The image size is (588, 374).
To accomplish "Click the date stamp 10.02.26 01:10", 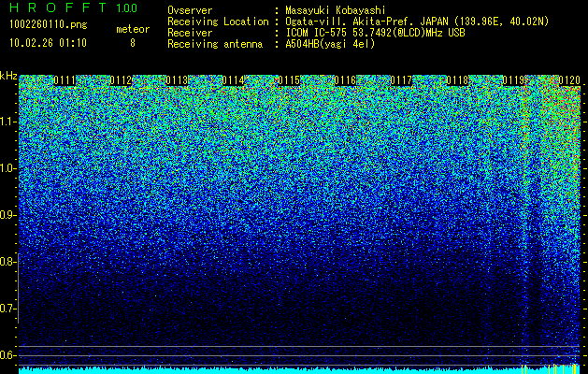I will (48, 43).
